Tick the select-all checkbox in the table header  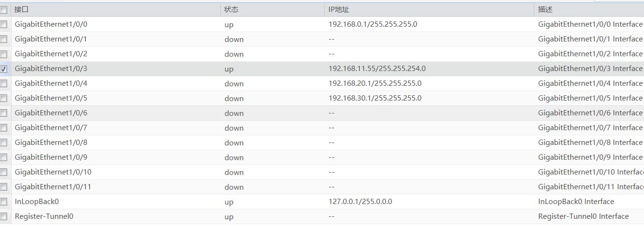(x=4, y=10)
